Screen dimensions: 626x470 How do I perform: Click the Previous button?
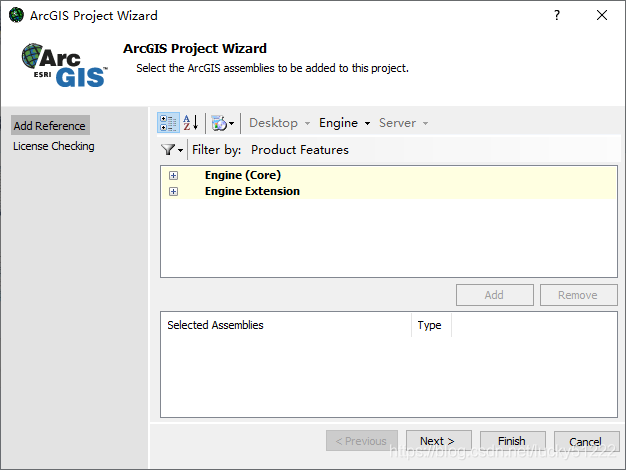pos(362,441)
